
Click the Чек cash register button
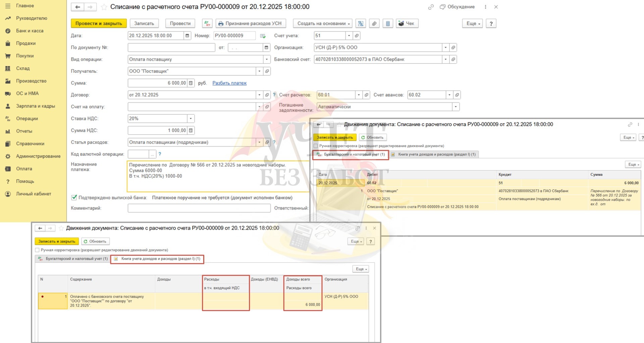(407, 23)
